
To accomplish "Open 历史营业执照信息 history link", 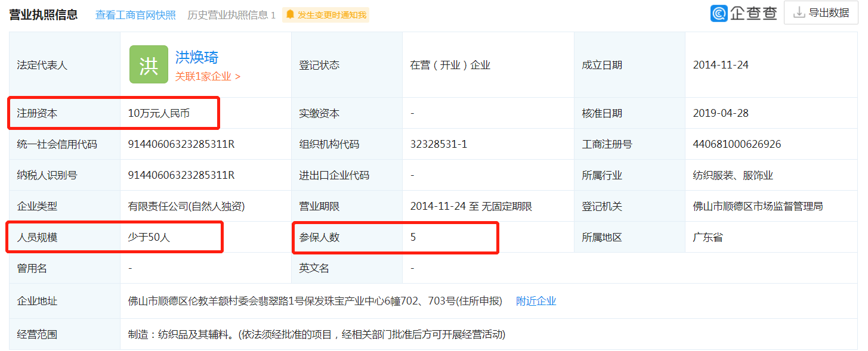I will point(231,15).
